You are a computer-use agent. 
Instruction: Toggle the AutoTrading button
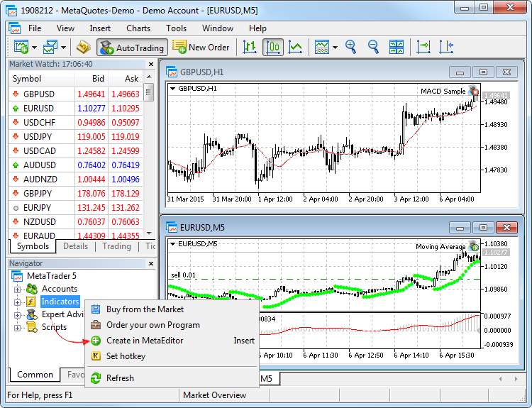click(x=132, y=48)
